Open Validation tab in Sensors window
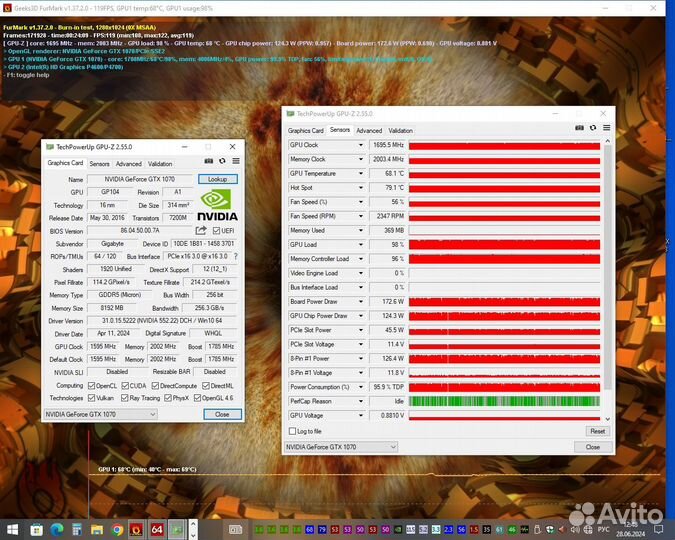 coord(400,130)
